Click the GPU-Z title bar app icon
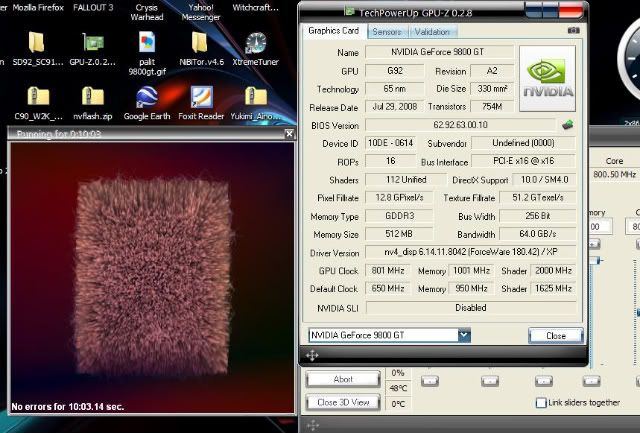Image resolution: width=640 pixels, height=433 pixels. pyautogui.click(x=349, y=11)
